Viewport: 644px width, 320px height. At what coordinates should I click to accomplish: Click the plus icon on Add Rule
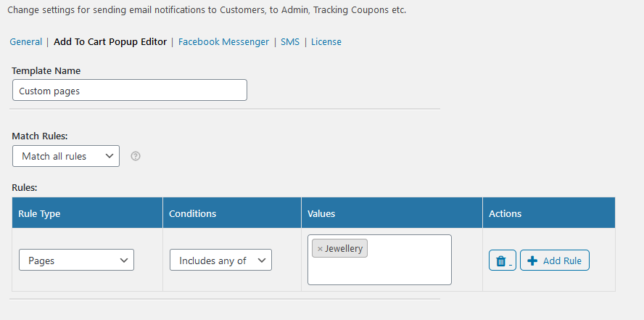(x=532, y=260)
